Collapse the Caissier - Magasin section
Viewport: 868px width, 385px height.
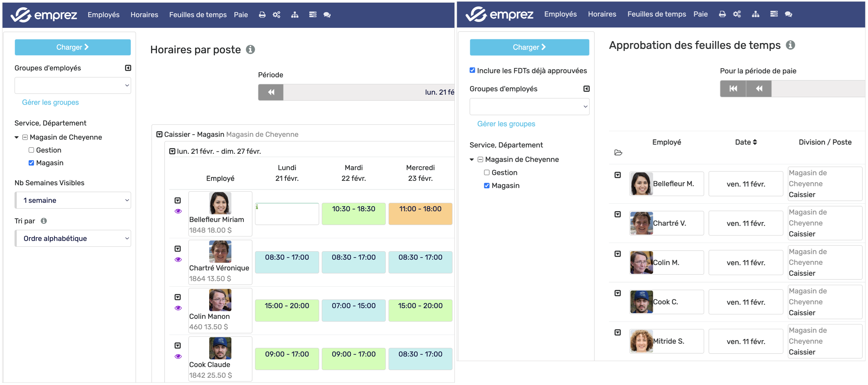click(x=159, y=135)
